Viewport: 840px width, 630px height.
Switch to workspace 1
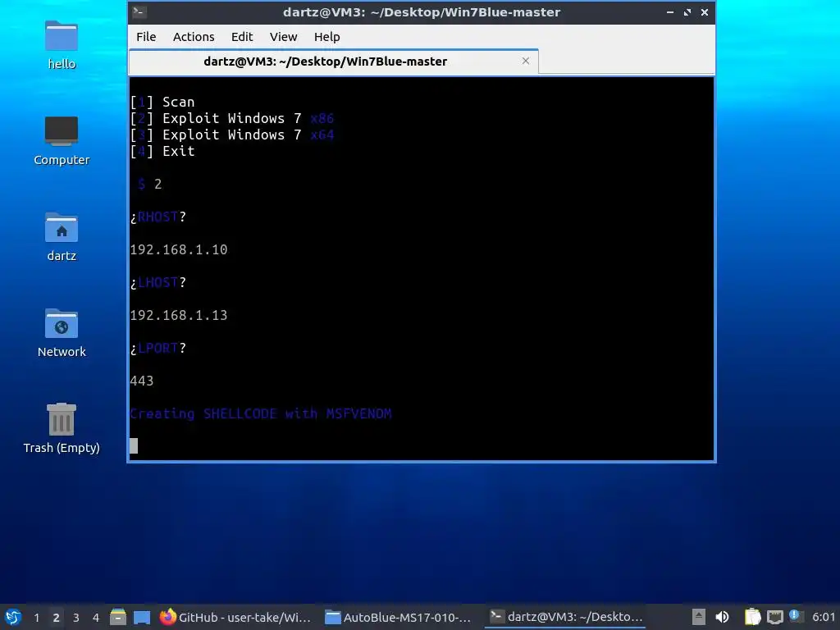[x=36, y=618]
